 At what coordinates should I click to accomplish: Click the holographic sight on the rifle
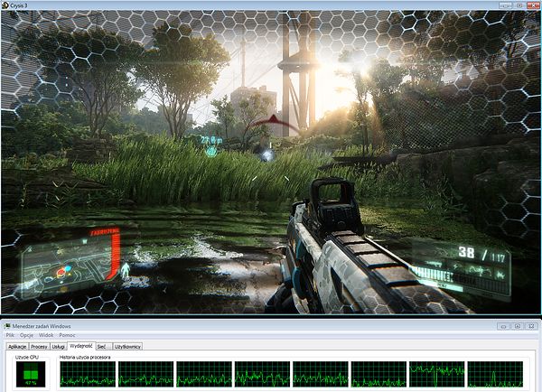tap(336, 205)
